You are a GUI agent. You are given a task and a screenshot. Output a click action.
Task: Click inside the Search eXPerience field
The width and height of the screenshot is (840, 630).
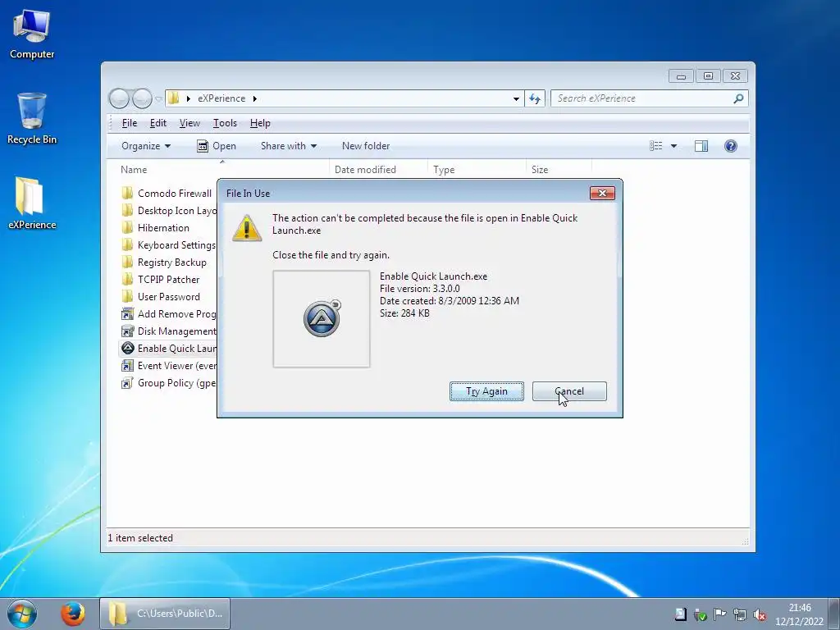click(x=642, y=98)
